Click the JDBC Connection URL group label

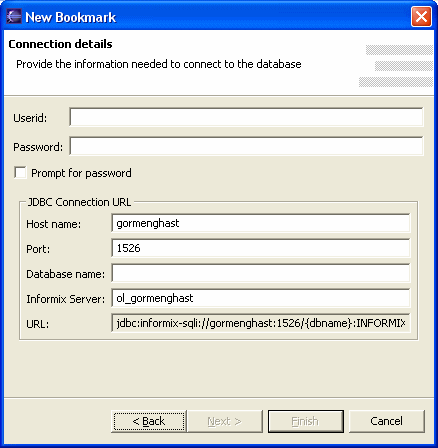[x=79, y=202]
